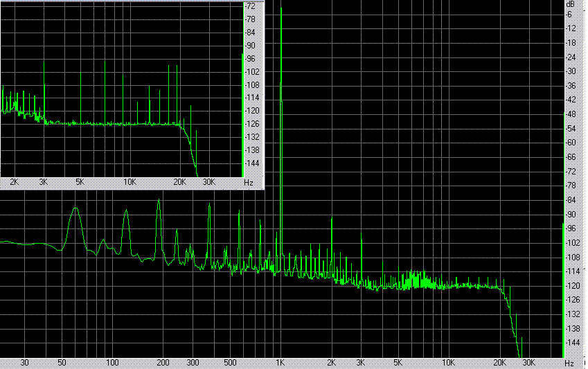The width and height of the screenshot is (588, 369).
Task: Click the Hz unit label of main graph
Action: (x=569, y=363)
